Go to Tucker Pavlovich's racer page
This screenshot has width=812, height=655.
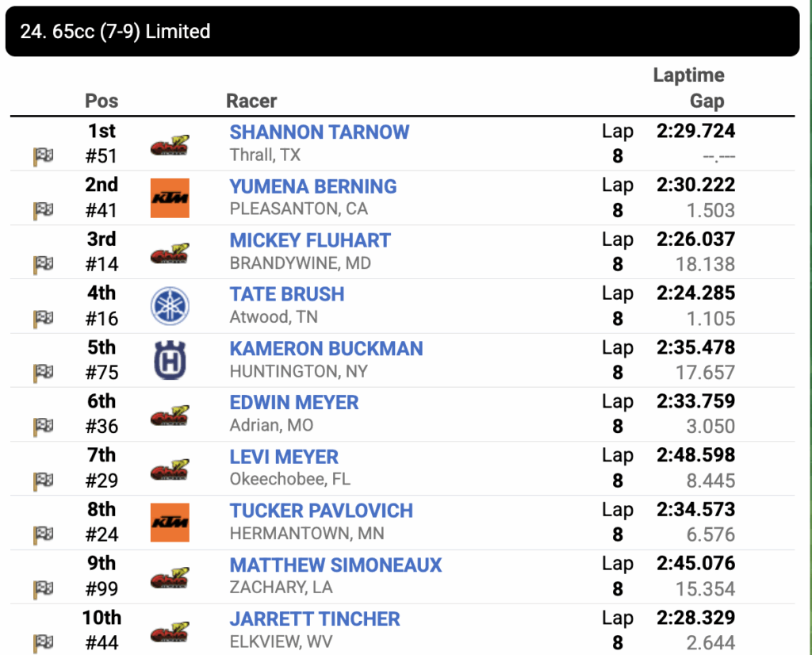321,511
